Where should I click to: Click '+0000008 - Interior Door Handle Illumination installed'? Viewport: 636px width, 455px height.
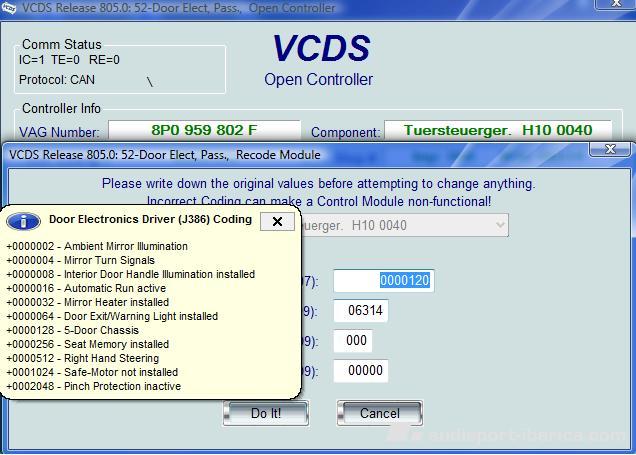pos(131,274)
